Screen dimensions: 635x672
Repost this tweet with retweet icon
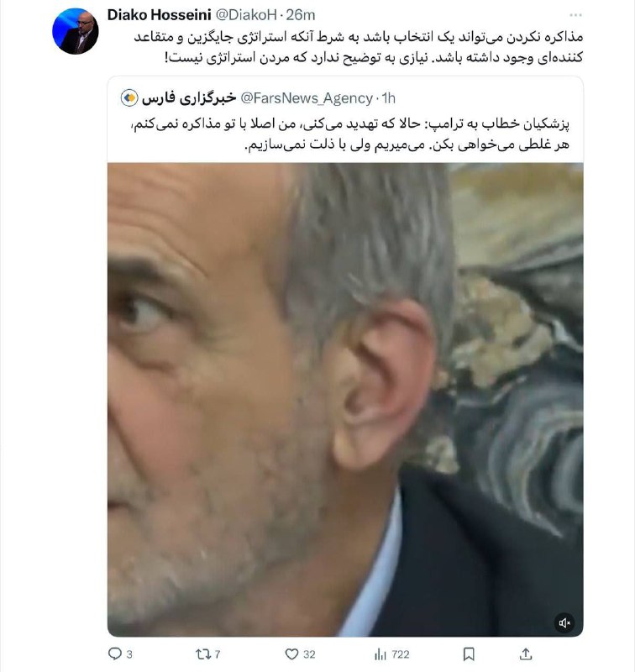202,654
